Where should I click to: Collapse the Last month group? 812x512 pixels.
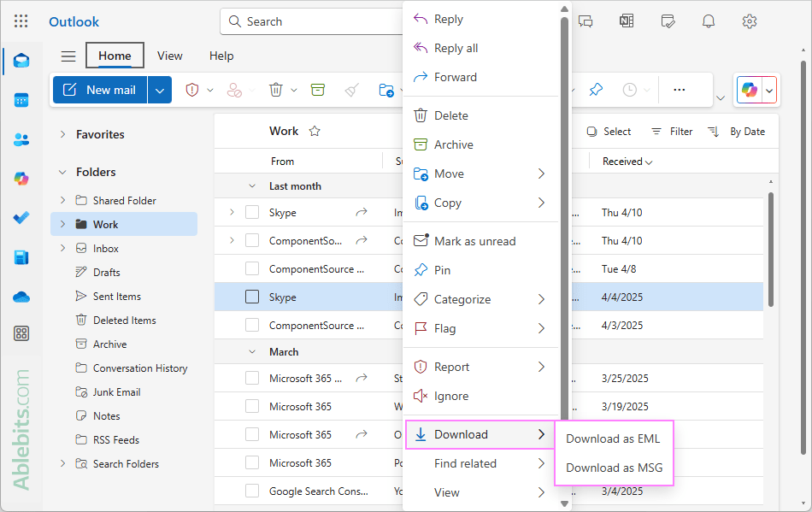[x=252, y=185]
